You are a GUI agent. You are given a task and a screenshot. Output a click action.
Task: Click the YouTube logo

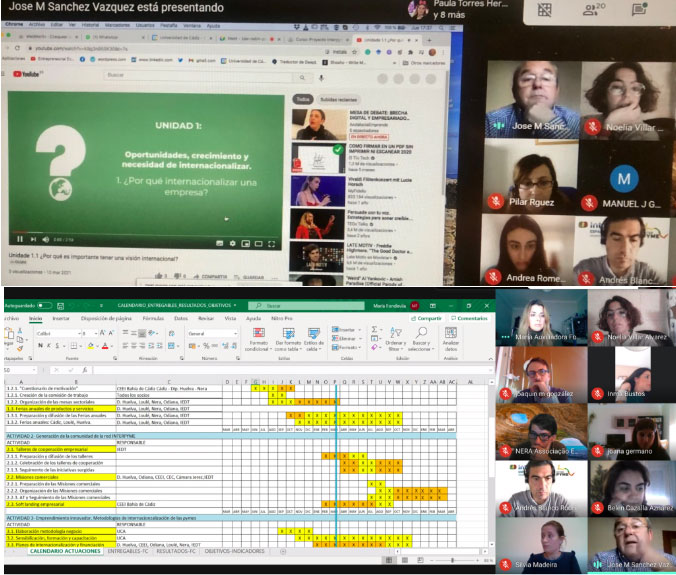pyautogui.click(x=26, y=74)
